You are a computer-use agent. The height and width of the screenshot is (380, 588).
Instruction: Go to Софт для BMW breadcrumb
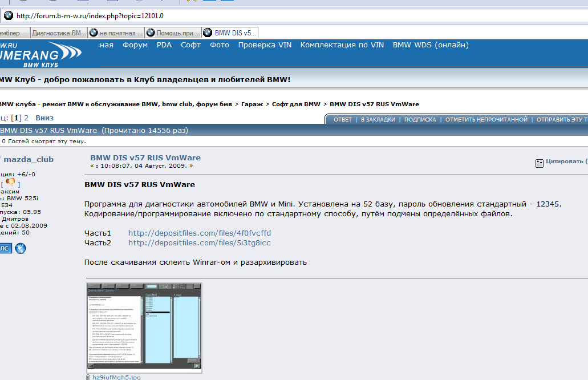pyautogui.click(x=296, y=104)
